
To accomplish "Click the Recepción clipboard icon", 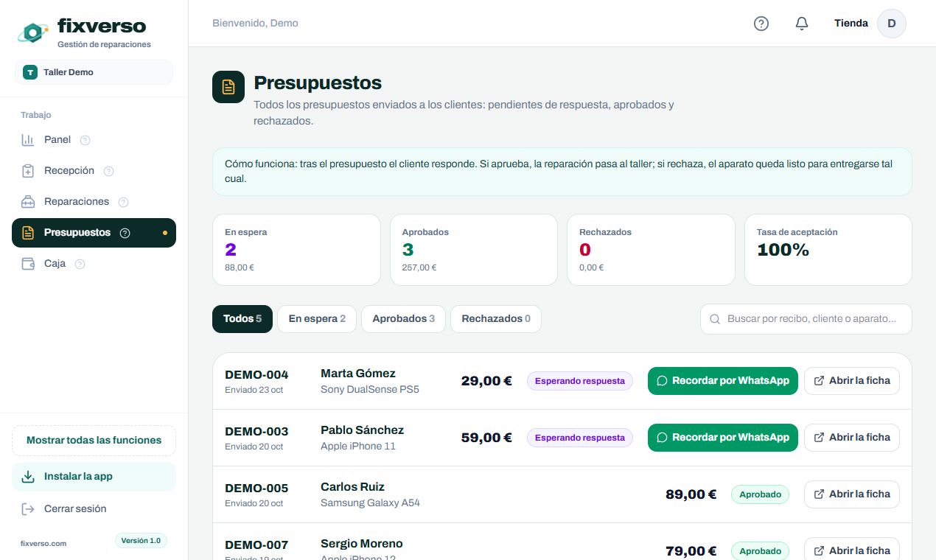I will tap(28, 171).
